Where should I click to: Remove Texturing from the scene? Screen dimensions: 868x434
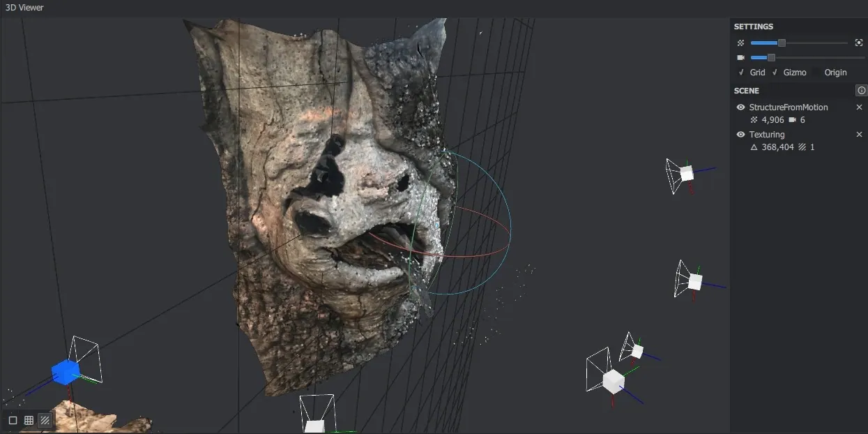(859, 135)
